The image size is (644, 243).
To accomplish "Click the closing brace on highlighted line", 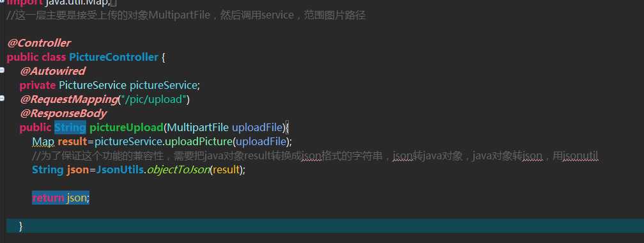I will tap(21, 226).
